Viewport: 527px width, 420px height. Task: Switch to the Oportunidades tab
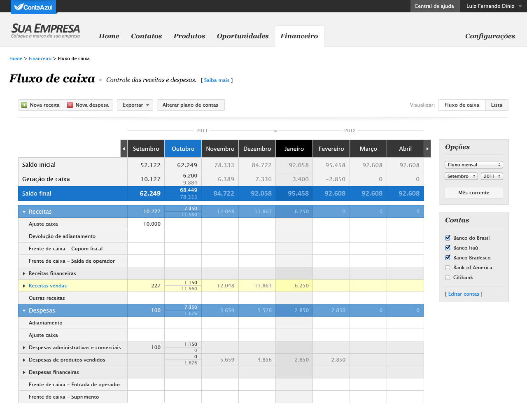(x=243, y=36)
